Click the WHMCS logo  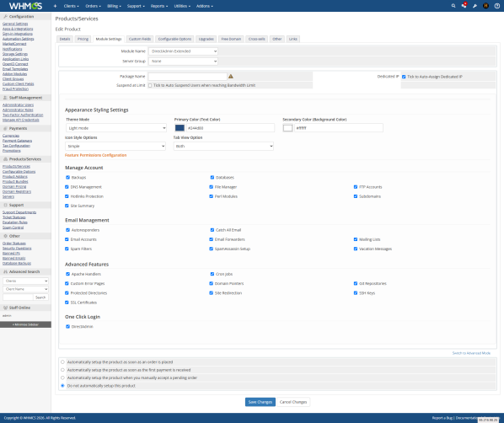26,6
